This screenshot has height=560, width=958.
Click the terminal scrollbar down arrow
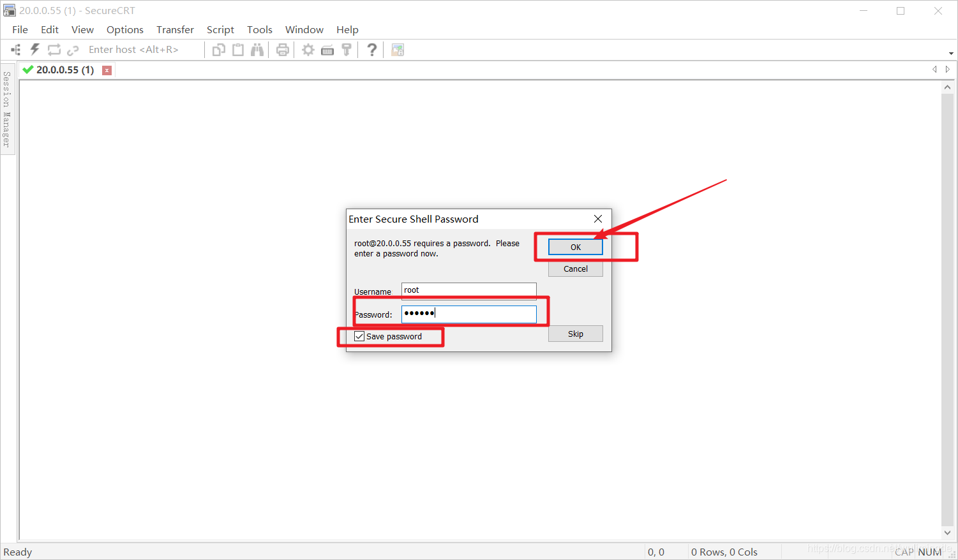tap(948, 533)
